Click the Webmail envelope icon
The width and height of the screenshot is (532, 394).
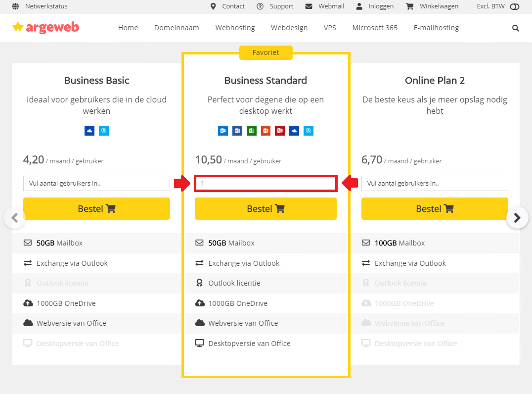(x=309, y=6)
